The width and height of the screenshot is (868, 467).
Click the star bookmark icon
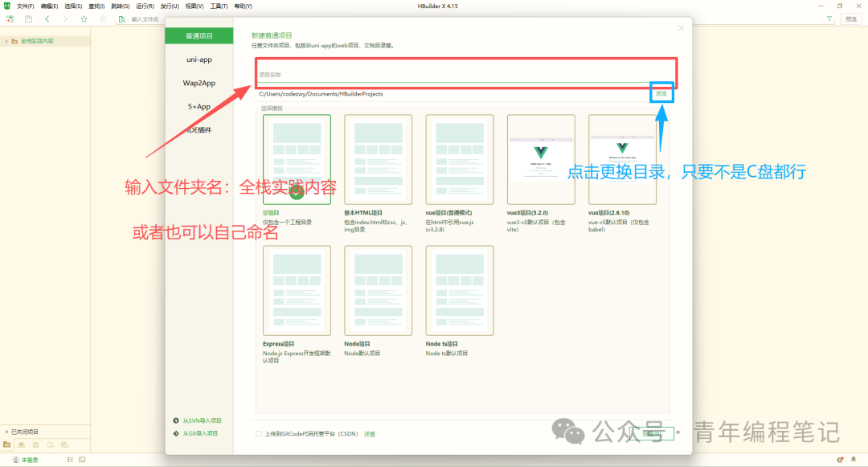84,18
